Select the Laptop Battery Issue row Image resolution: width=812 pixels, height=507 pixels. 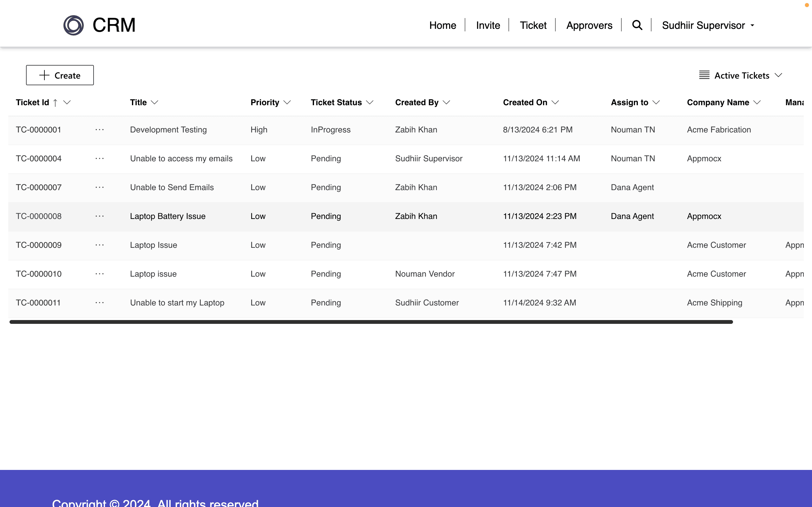[x=167, y=216]
